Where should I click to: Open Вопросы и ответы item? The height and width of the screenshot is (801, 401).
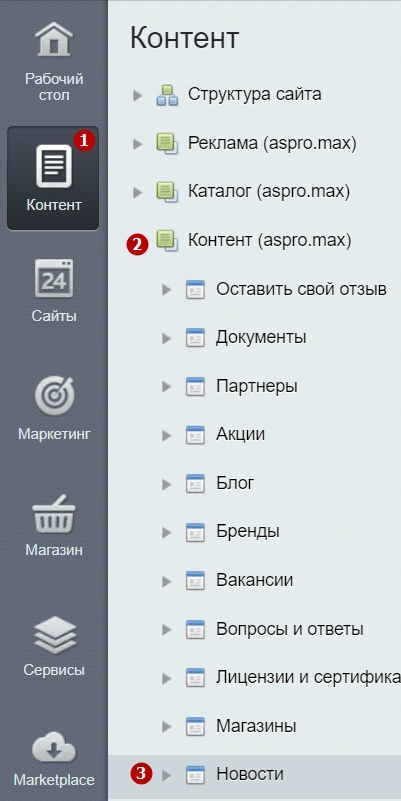pyautogui.click(x=290, y=629)
